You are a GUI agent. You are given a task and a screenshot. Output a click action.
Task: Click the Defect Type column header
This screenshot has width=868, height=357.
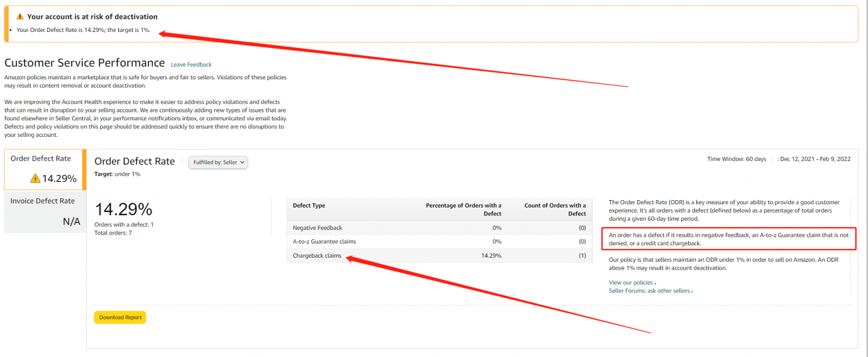(309, 205)
